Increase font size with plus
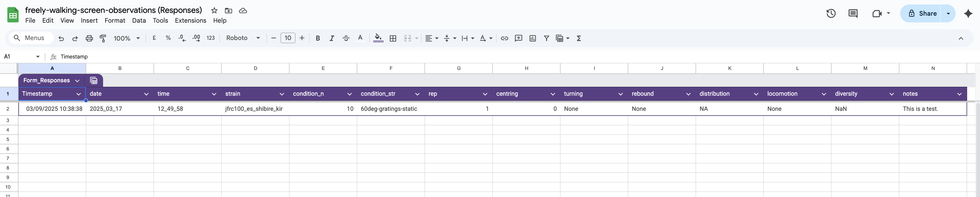Image resolution: width=980 pixels, height=197 pixels. click(x=302, y=38)
